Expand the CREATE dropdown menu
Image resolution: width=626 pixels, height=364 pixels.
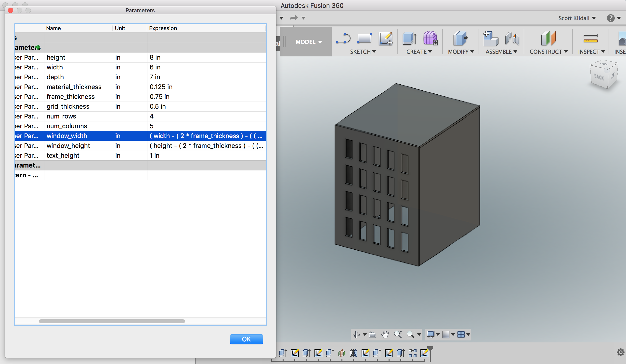(x=429, y=52)
